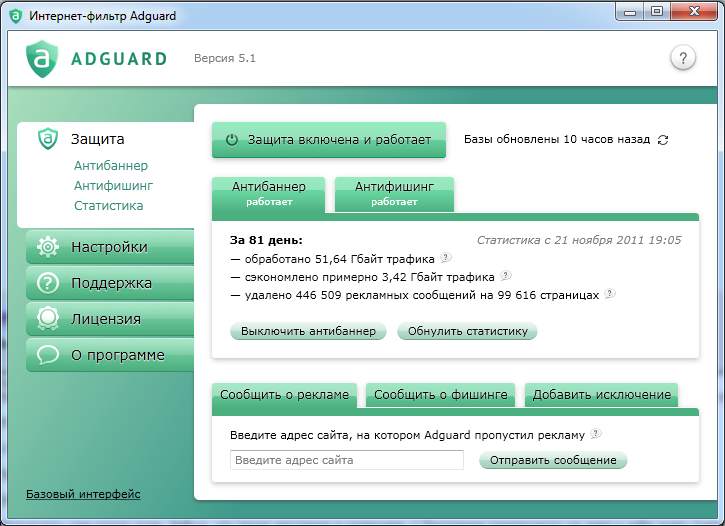
Task: Refresh filter databases using the update icon
Action: point(663,140)
